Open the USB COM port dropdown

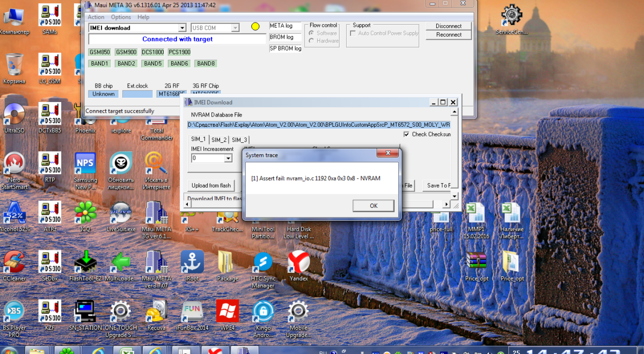click(x=235, y=28)
